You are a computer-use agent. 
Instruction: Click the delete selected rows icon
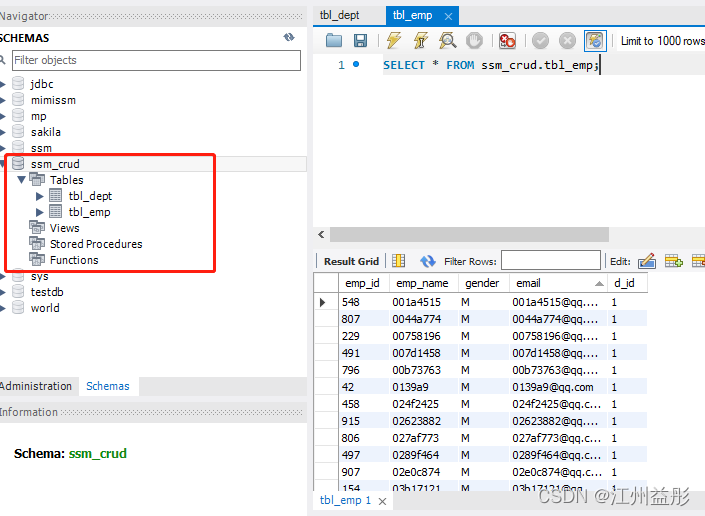[698, 261]
